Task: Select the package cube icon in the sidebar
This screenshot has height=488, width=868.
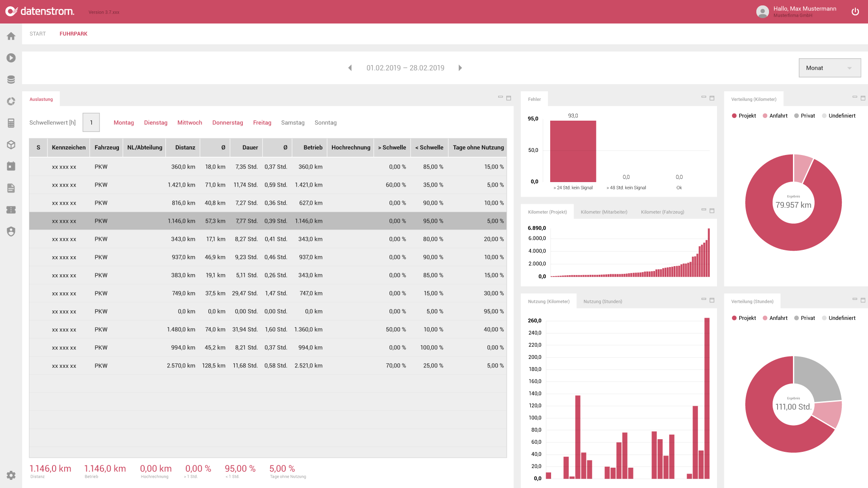Action: click(x=11, y=145)
